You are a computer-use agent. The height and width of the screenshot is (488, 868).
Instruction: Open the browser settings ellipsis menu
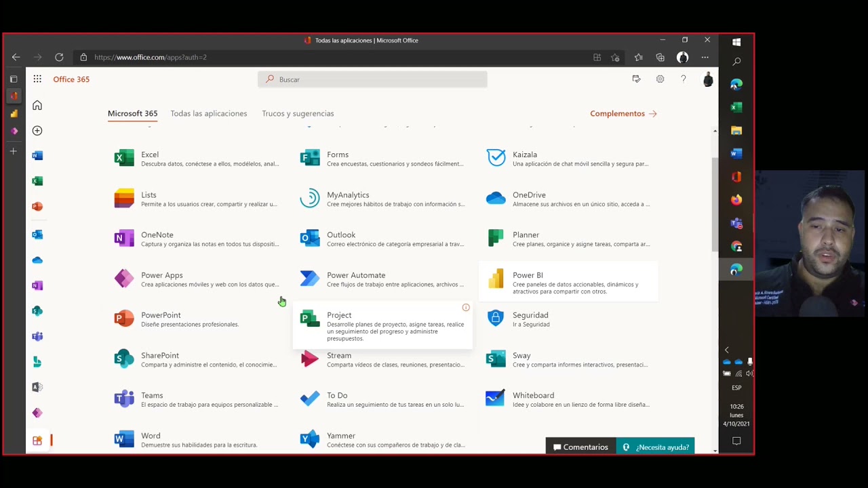click(x=705, y=58)
